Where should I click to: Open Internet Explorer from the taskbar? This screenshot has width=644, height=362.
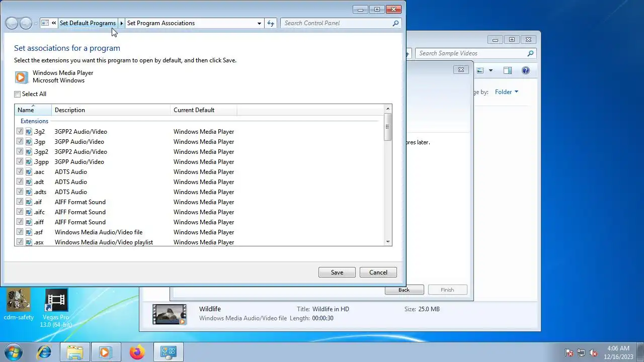[x=44, y=352]
